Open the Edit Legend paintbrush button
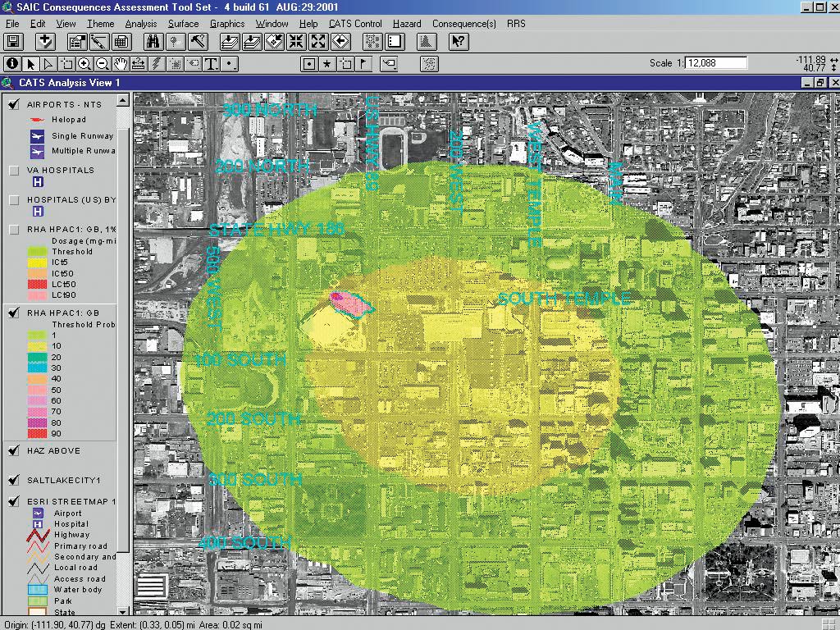 (x=99, y=42)
